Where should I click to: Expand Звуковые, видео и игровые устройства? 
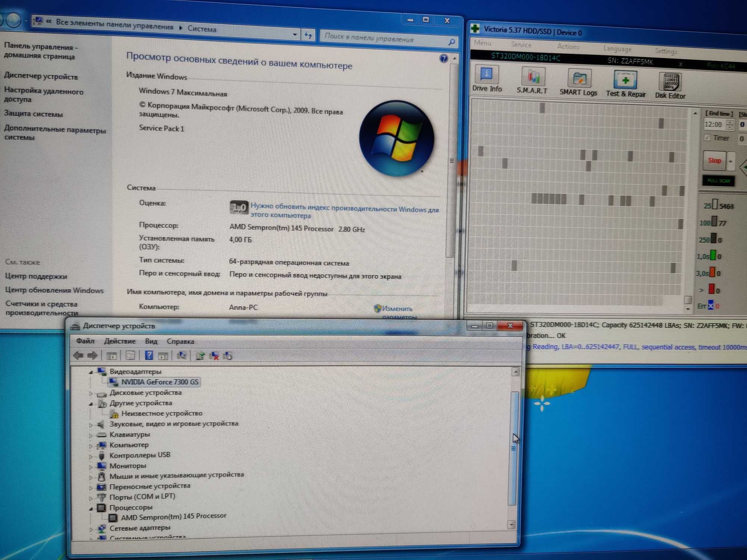(x=91, y=424)
